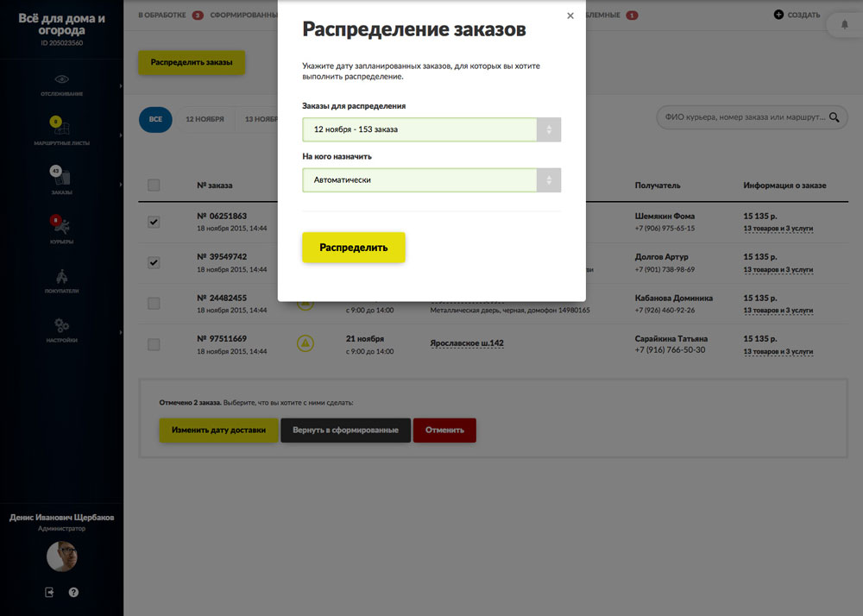Toggle the select-all checkbox in table header
This screenshot has height=616, width=863.
[x=154, y=185]
